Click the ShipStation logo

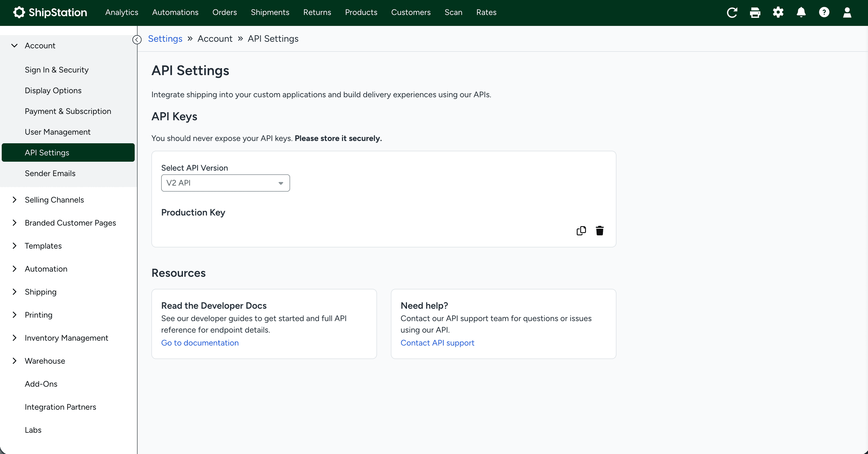pyautogui.click(x=50, y=12)
